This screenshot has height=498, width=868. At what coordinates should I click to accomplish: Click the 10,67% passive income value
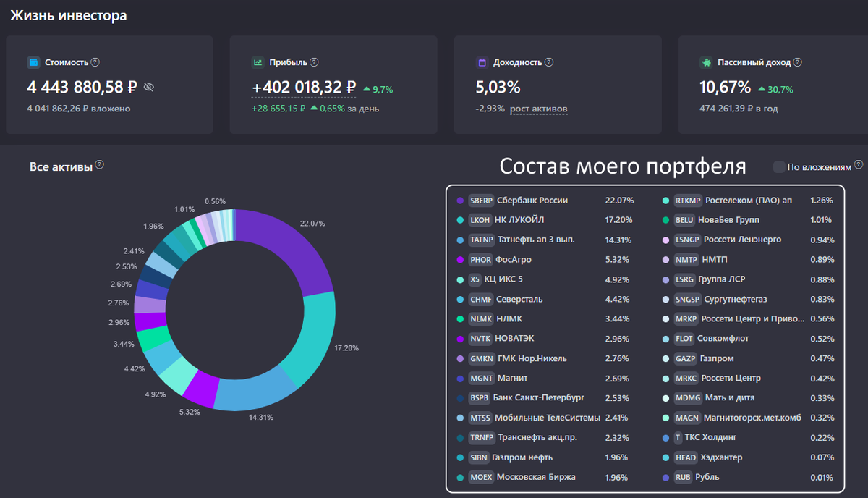(x=726, y=88)
